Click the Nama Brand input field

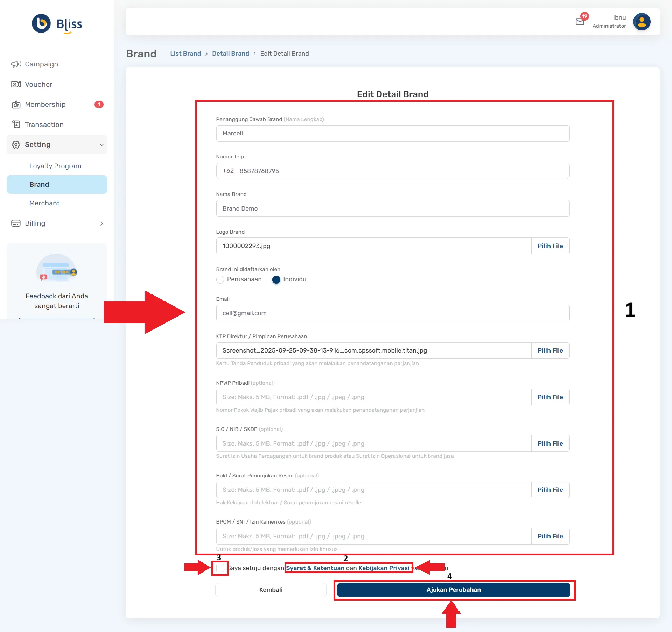tap(392, 208)
